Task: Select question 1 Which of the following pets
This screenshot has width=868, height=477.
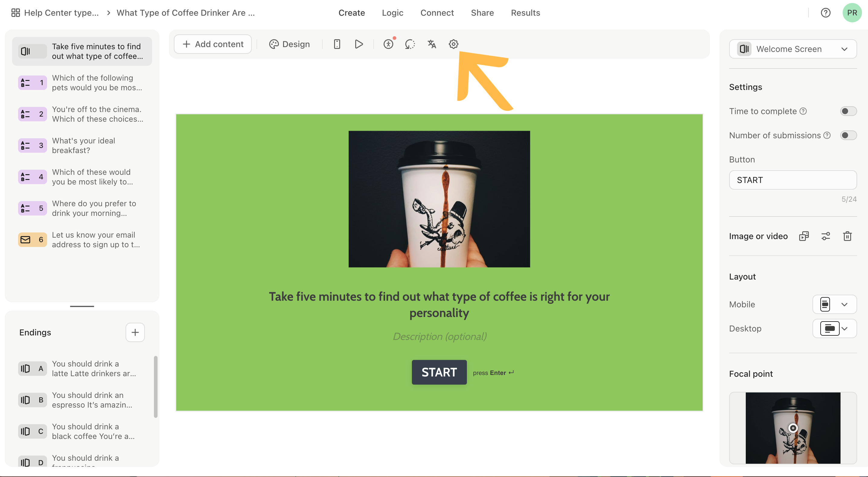Action: coord(82,83)
